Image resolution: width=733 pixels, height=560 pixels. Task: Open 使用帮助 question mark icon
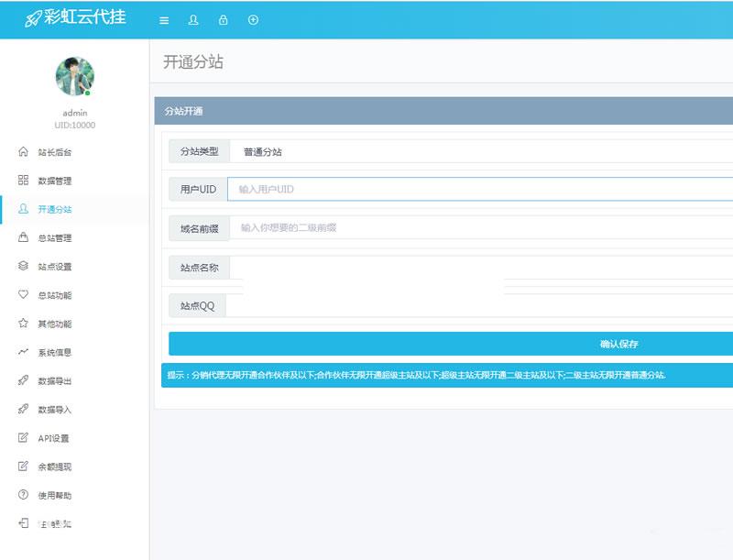click(x=23, y=495)
